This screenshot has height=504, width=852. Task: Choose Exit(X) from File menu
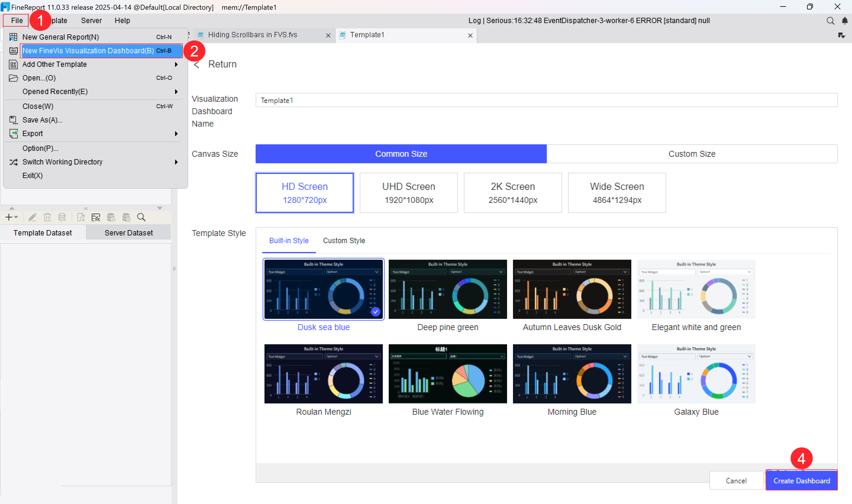pos(94,176)
